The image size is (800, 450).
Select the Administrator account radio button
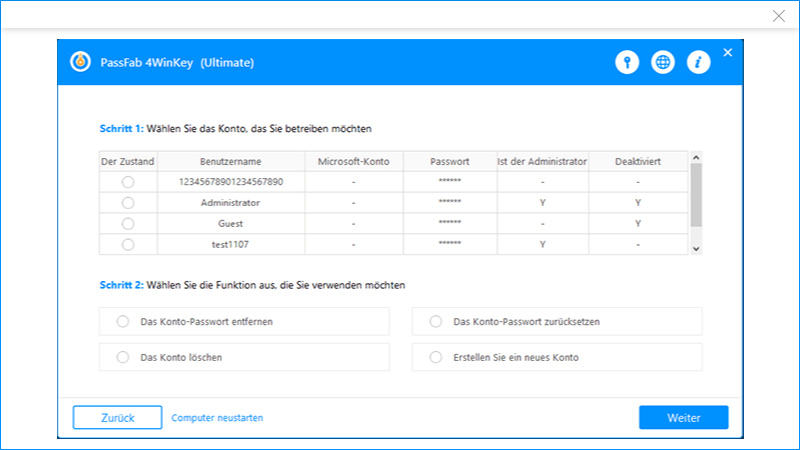point(127,203)
